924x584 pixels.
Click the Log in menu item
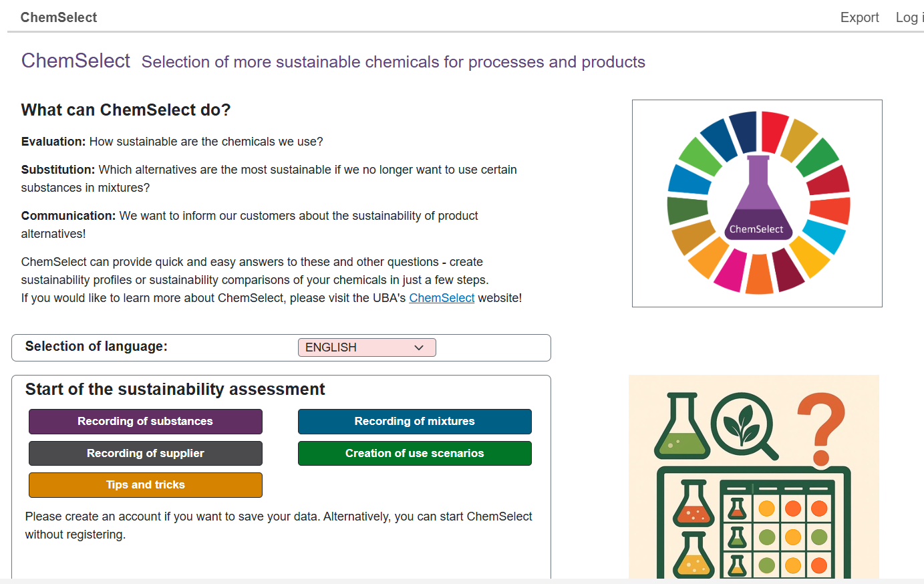click(x=909, y=17)
